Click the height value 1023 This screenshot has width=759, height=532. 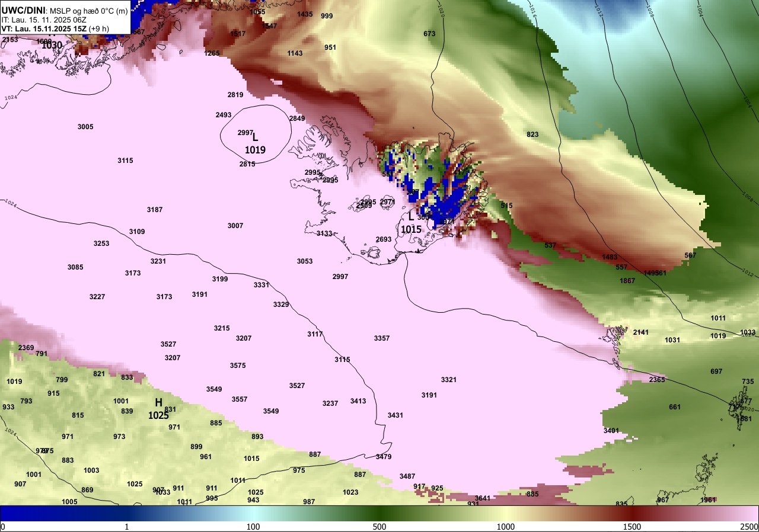[350, 492]
